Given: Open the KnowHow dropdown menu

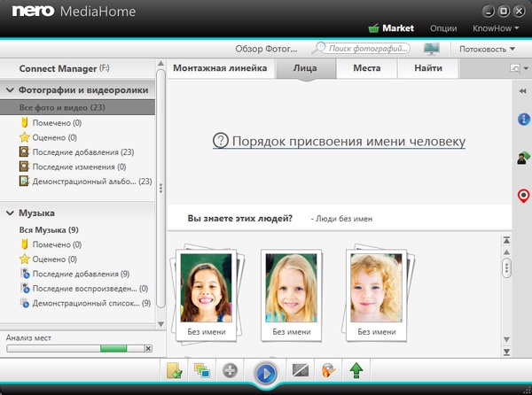Looking at the screenshot, I should point(497,28).
